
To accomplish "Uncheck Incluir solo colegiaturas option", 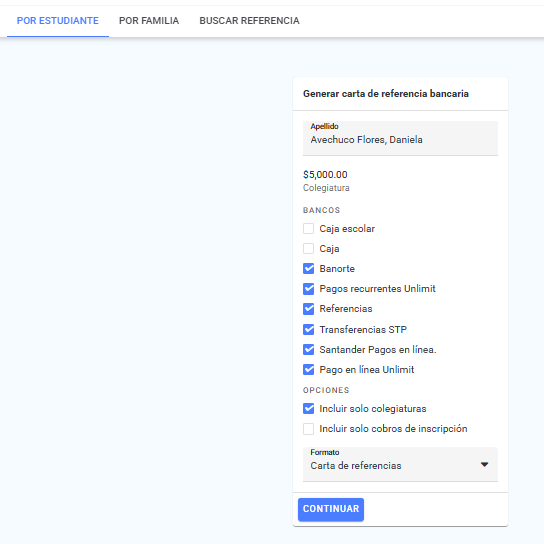I will tap(308, 409).
